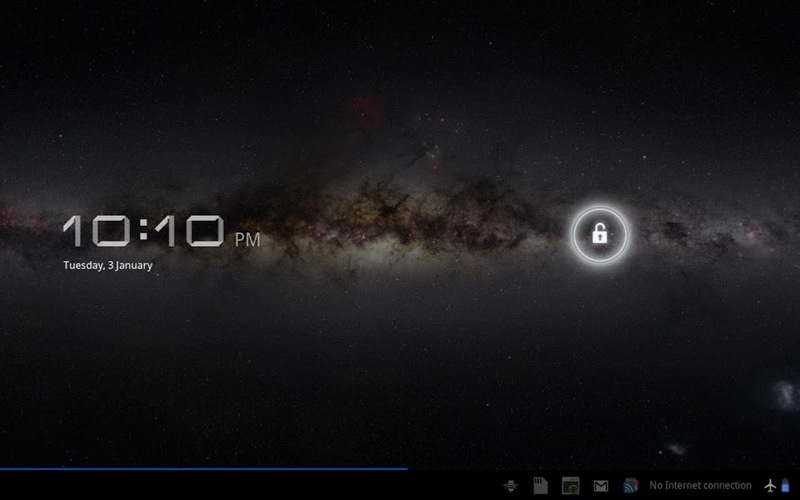Select the SD card notification icon
Viewport: 800px width, 500px height.
[x=540, y=486]
